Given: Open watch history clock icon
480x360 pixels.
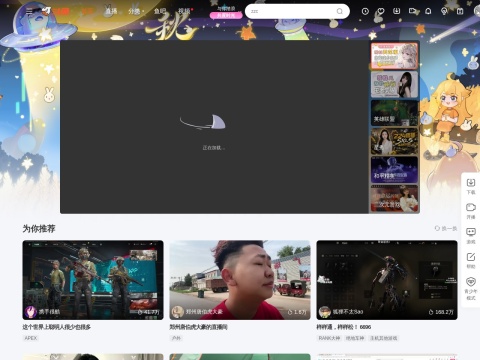Looking at the screenshot, I should [x=365, y=11].
